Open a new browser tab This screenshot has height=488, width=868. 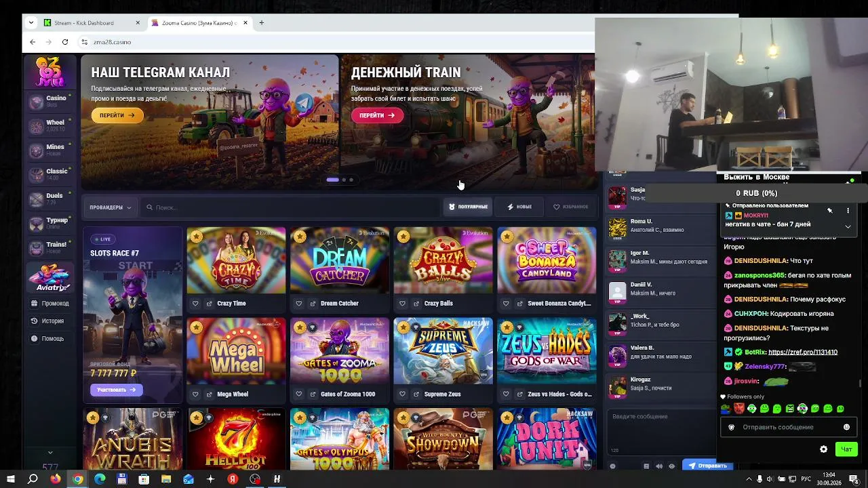click(261, 23)
